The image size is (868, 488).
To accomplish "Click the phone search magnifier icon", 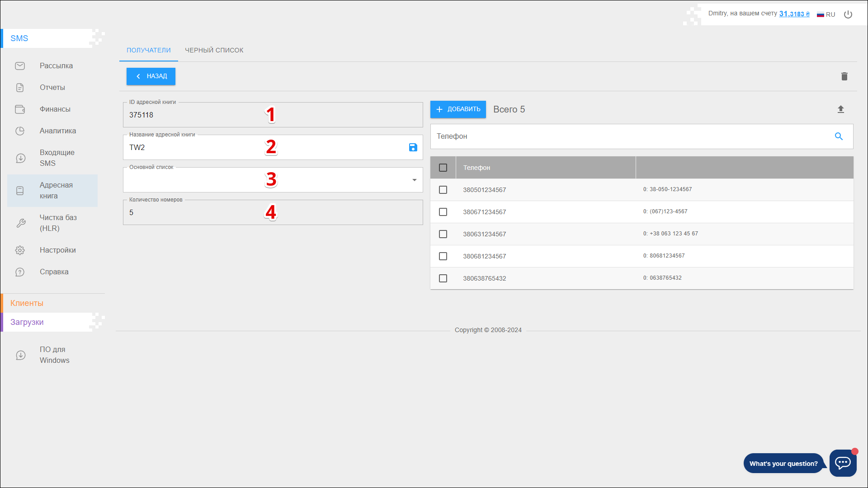I will click(x=839, y=136).
